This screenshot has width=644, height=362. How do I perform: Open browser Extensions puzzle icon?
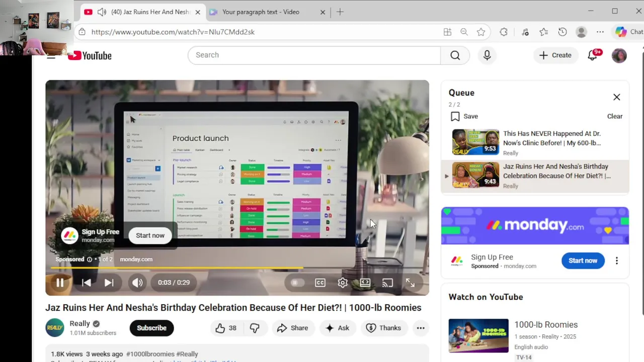tap(504, 32)
